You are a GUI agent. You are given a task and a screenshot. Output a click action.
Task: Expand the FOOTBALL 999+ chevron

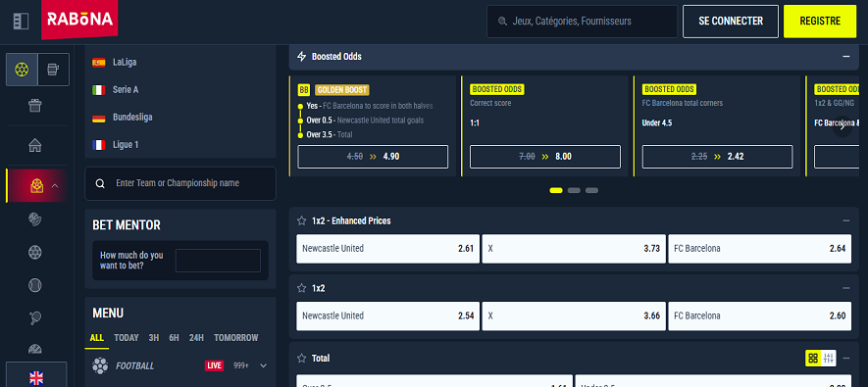(x=264, y=365)
